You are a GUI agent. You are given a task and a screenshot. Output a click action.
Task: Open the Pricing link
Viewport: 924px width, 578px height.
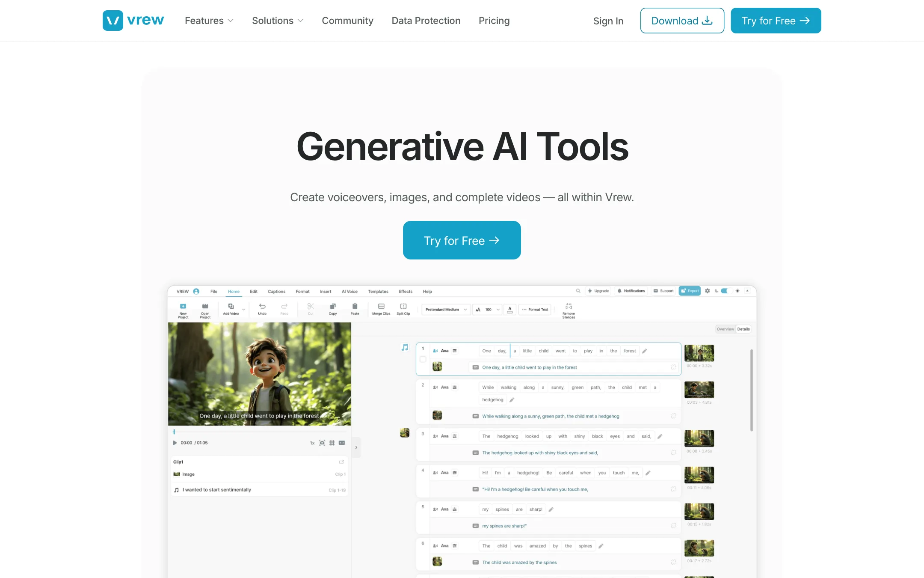coord(494,21)
